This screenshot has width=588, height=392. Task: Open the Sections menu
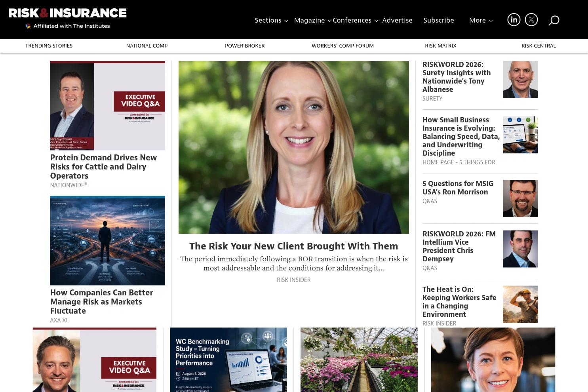pyautogui.click(x=268, y=20)
